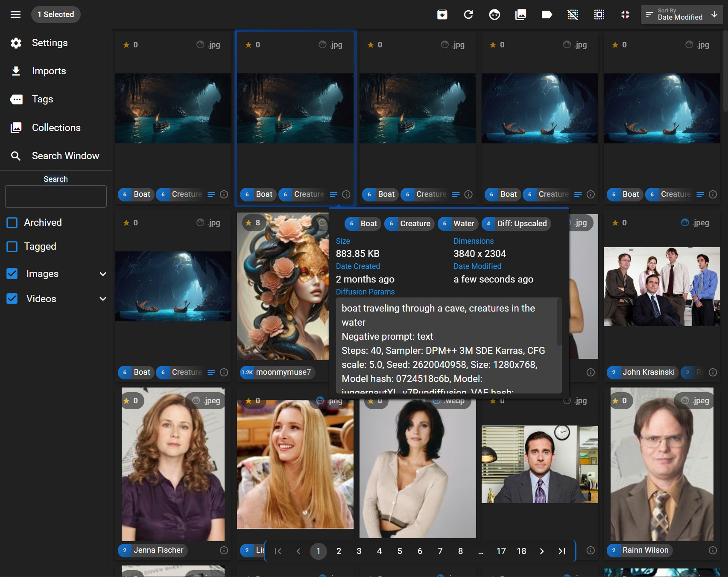
Task: Go to page 5 in pagination
Action: click(400, 551)
